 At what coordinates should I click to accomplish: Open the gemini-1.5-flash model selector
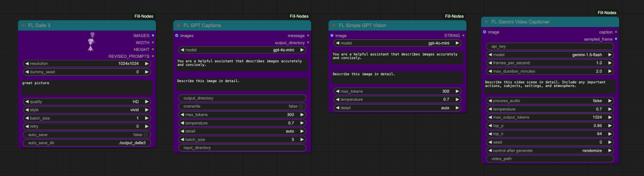click(550, 55)
